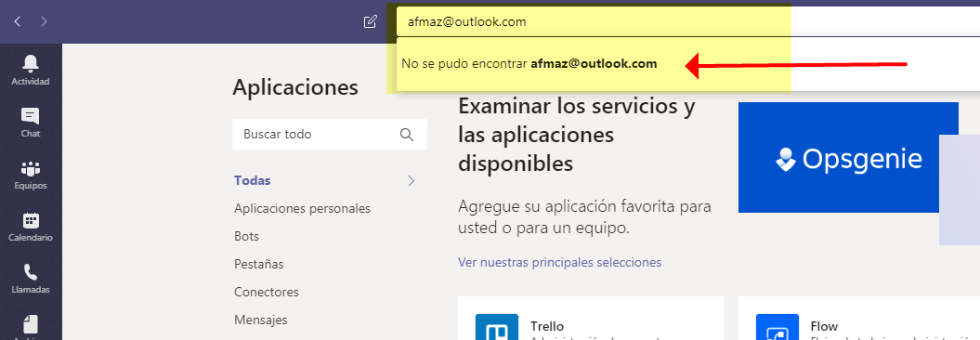Select the Todas category
This screenshot has height=340, width=980.
pyautogui.click(x=252, y=180)
